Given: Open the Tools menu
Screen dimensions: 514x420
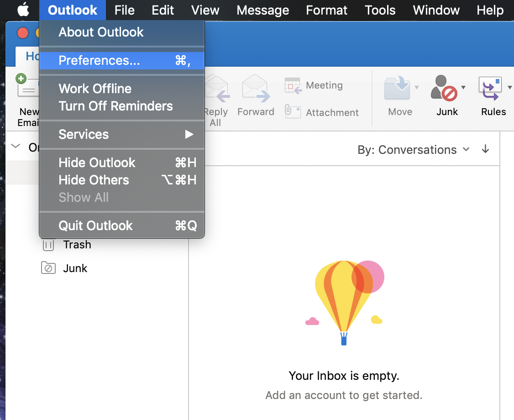Looking at the screenshot, I should [380, 10].
